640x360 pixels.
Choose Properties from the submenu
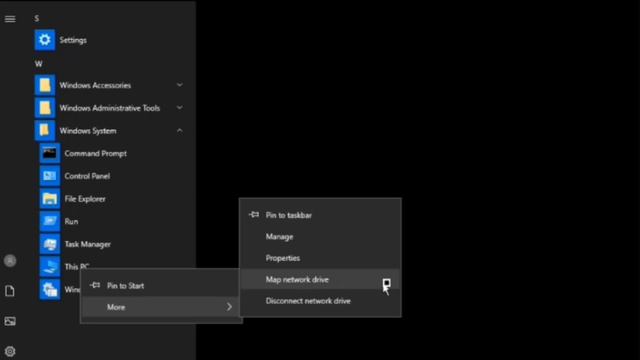(320, 258)
